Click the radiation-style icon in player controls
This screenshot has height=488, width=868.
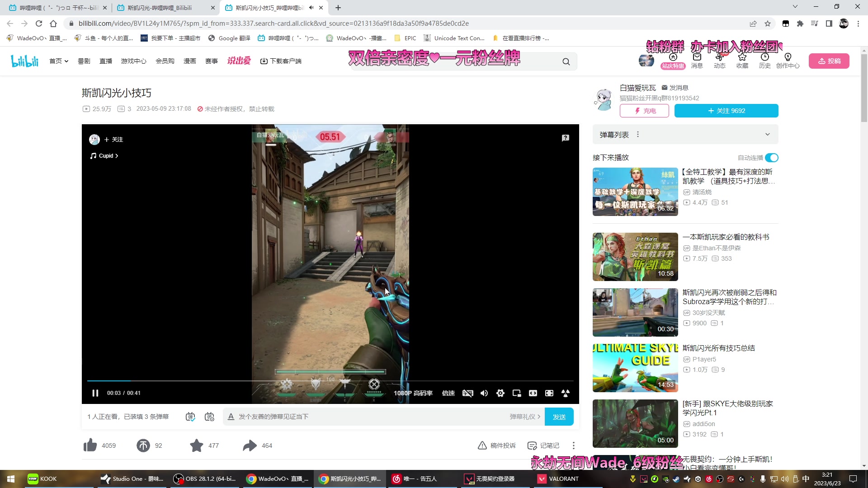point(566,393)
